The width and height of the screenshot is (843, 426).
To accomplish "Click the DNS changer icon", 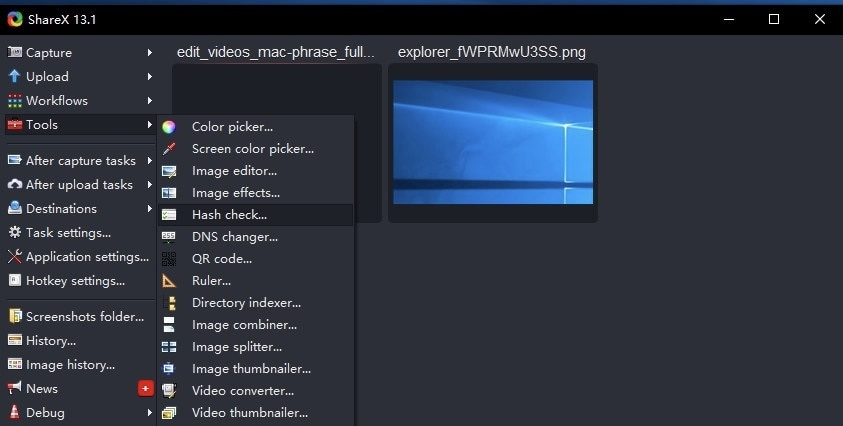I will [169, 237].
